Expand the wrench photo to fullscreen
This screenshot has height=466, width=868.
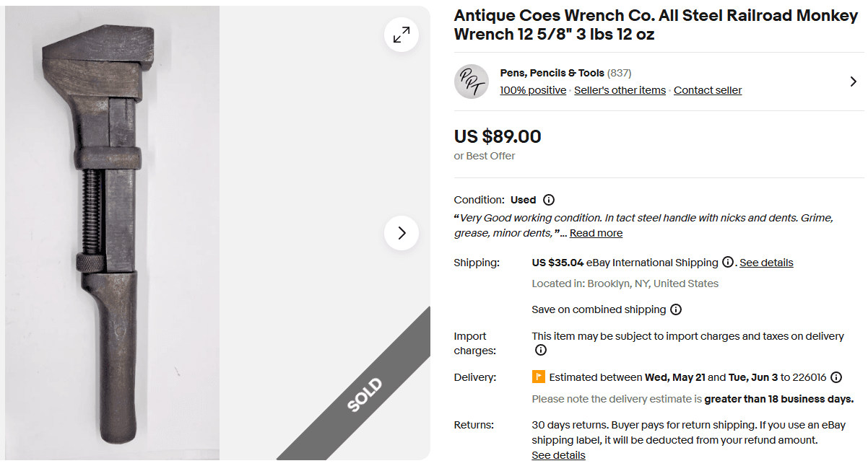(402, 35)
